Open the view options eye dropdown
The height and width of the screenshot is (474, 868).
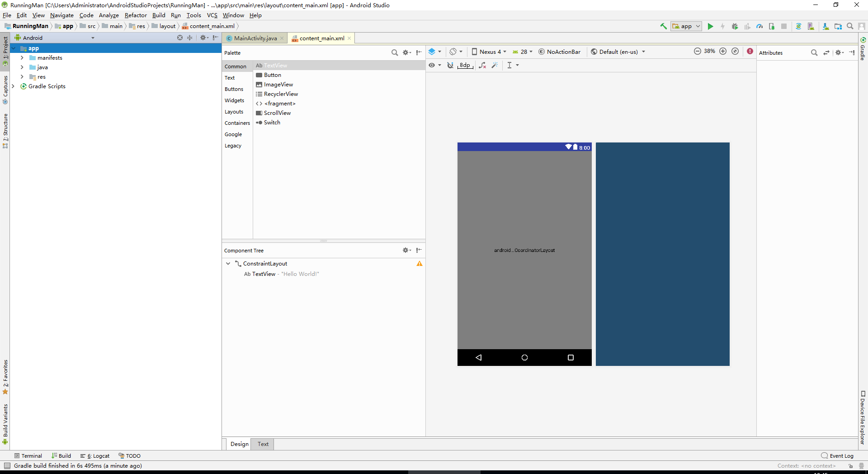pos(435,65)
